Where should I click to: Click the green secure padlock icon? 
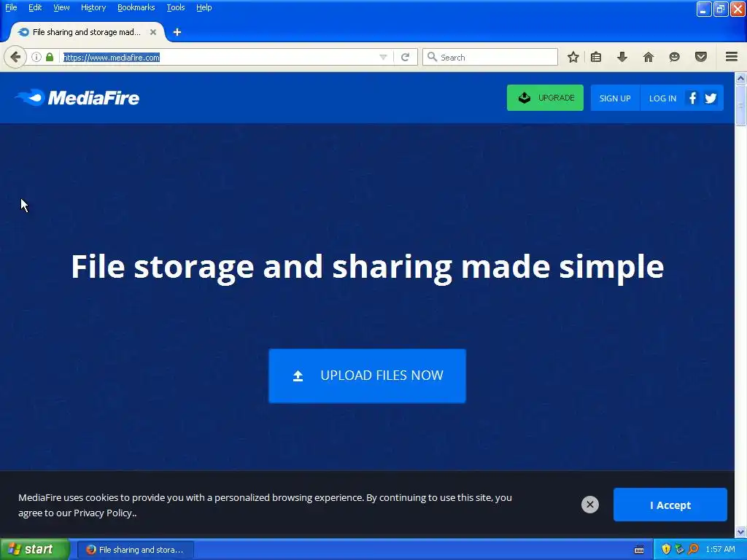pos(50,57)
